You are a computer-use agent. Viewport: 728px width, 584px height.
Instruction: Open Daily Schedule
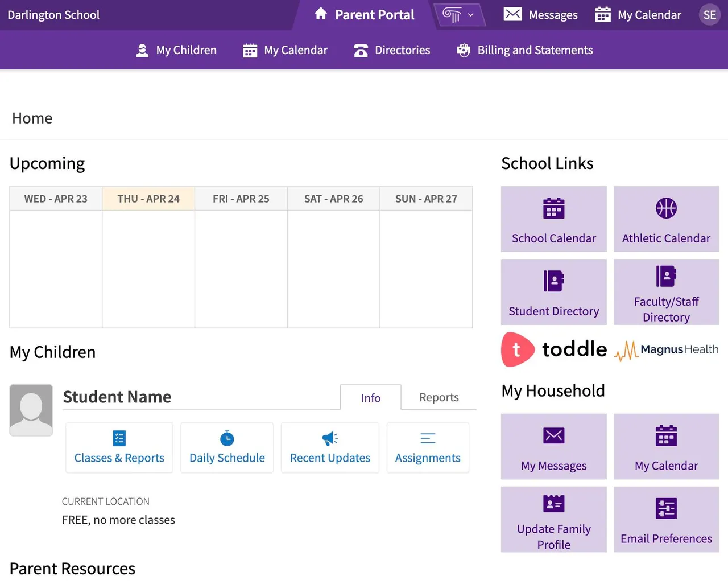227,448
